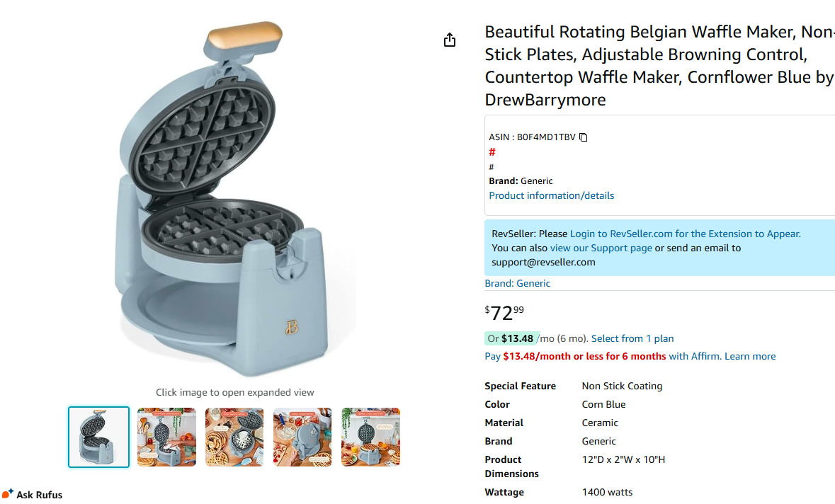Visit the 'view our Support page' link
The height and width of the screenshot is (504, 835).
(601, 248)
